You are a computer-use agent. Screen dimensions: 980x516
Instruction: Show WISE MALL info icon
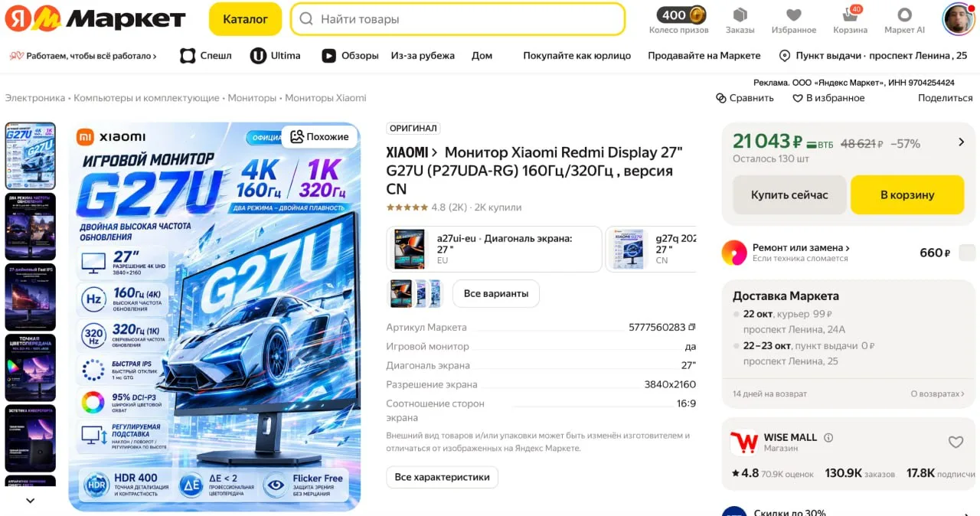pyautogui.click(x=828, y=438)
